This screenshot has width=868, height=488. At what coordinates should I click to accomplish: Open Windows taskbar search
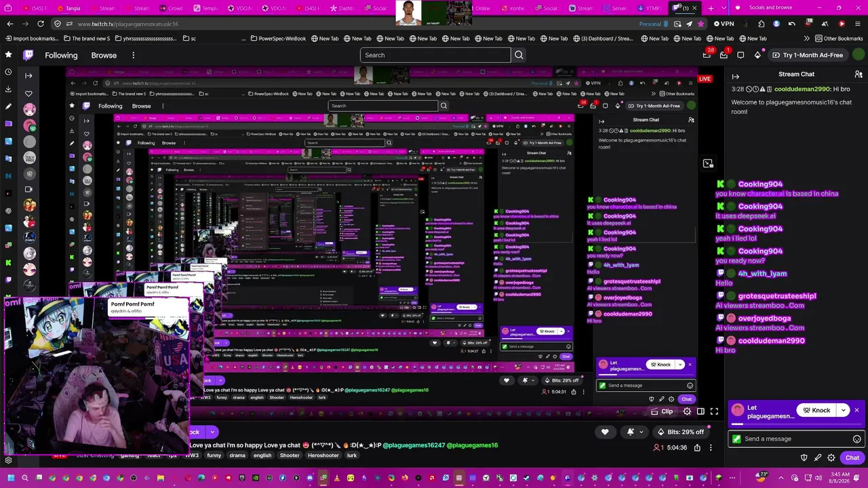click(25, 478)
